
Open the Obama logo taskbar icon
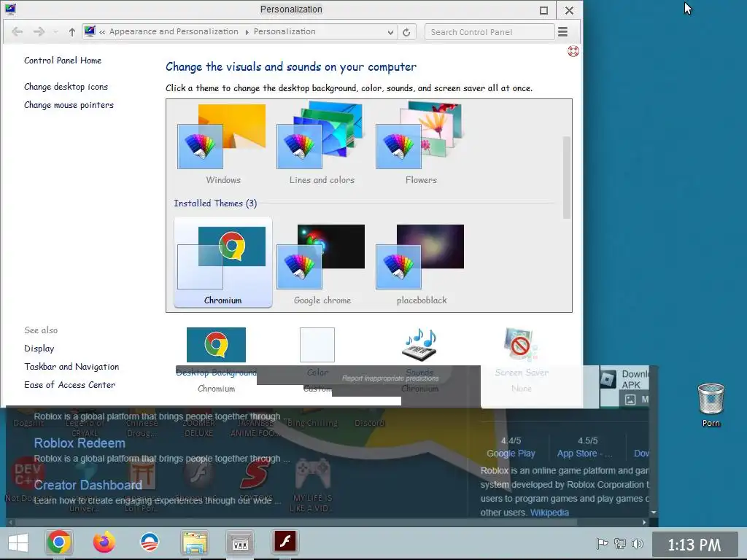point(149,542)
